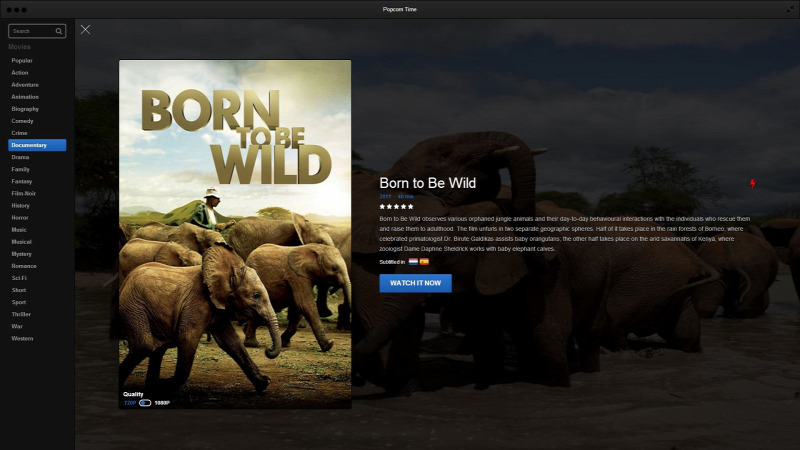This screenshot has width=800, height=450.
Task: Choose the Spanish subtitle flag
Action: click(424, 262)
